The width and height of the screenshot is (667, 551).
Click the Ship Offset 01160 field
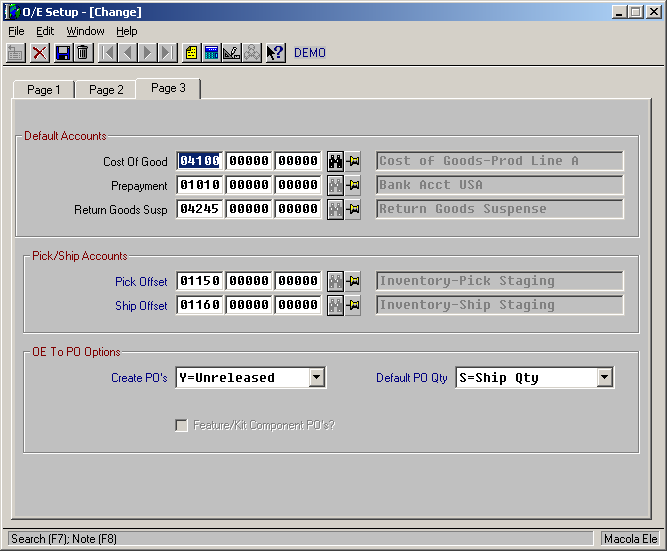click(199, 305)
